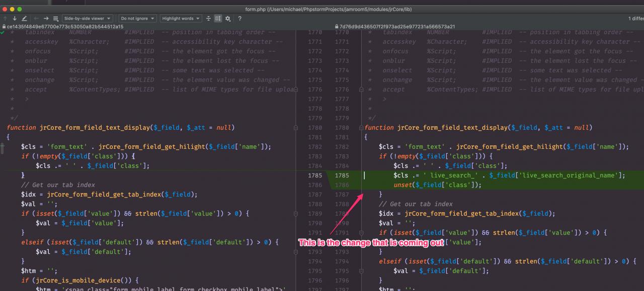Click the left revision hash ce1435f label
644x291 pixels.
coord(65,27)
